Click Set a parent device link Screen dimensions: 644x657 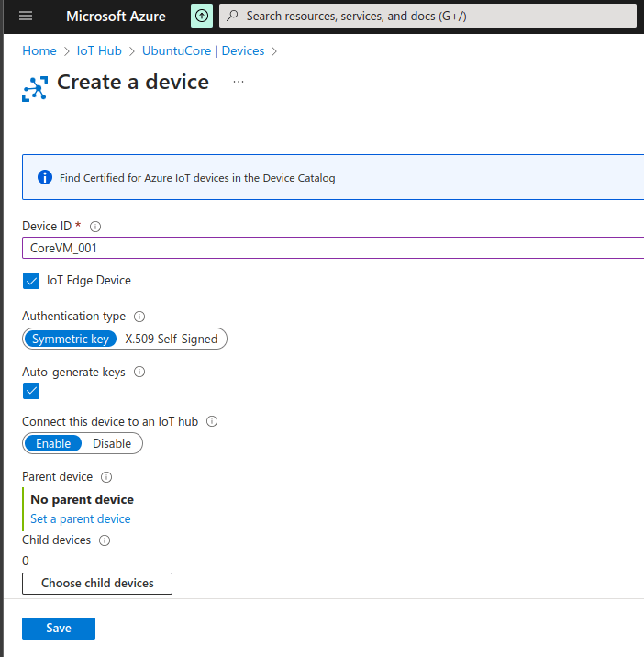coord(81,518)
